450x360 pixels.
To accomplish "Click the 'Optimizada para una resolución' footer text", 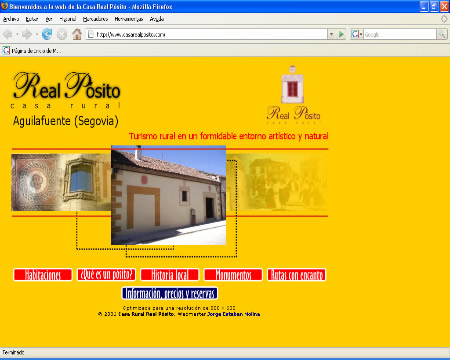I will point(179,308).
